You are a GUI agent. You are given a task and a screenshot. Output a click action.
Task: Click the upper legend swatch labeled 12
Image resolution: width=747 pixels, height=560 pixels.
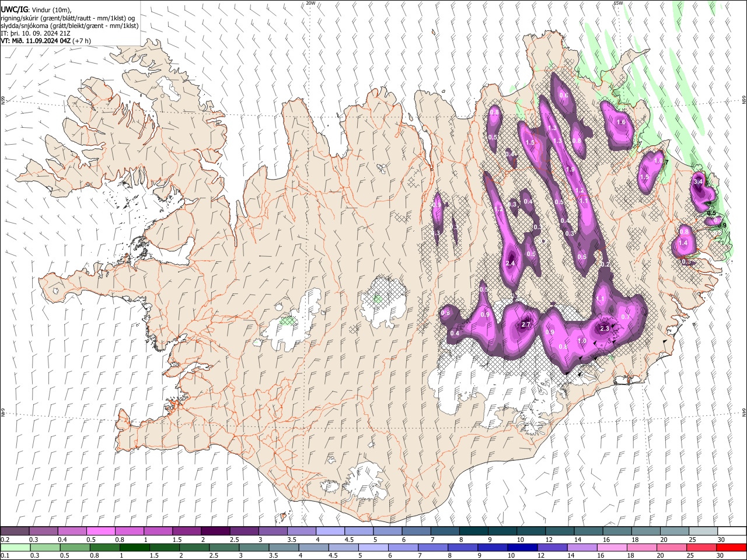[x=559, y=531]
